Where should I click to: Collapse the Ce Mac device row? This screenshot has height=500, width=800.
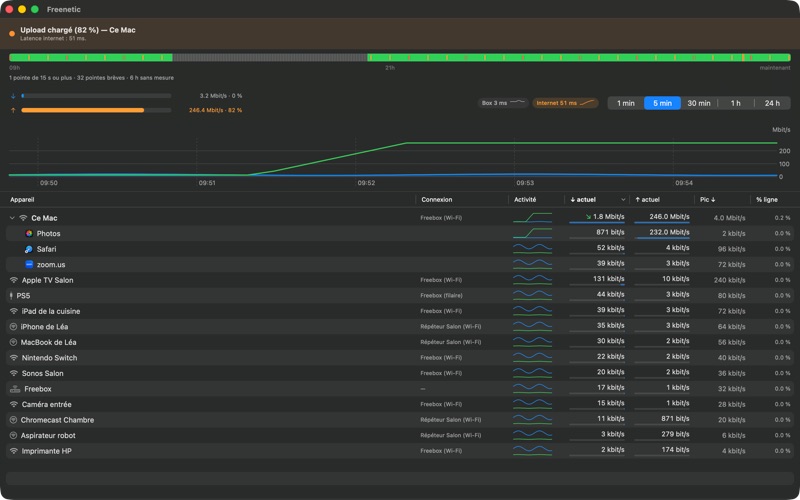pos(12,218)
